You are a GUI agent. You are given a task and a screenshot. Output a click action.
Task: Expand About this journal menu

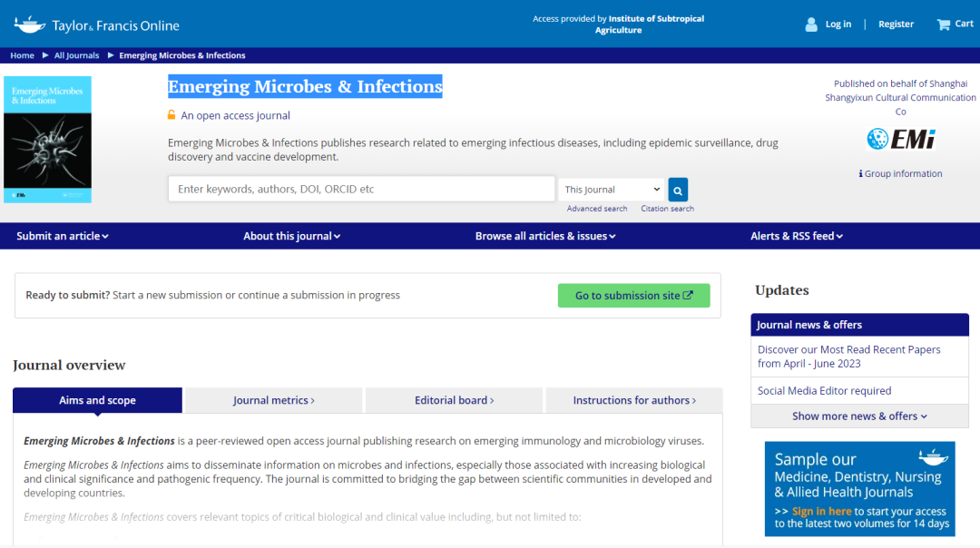pos(292,236)
